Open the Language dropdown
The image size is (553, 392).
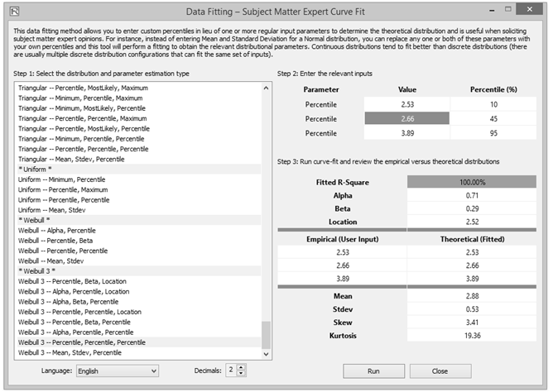coord(118,370)
